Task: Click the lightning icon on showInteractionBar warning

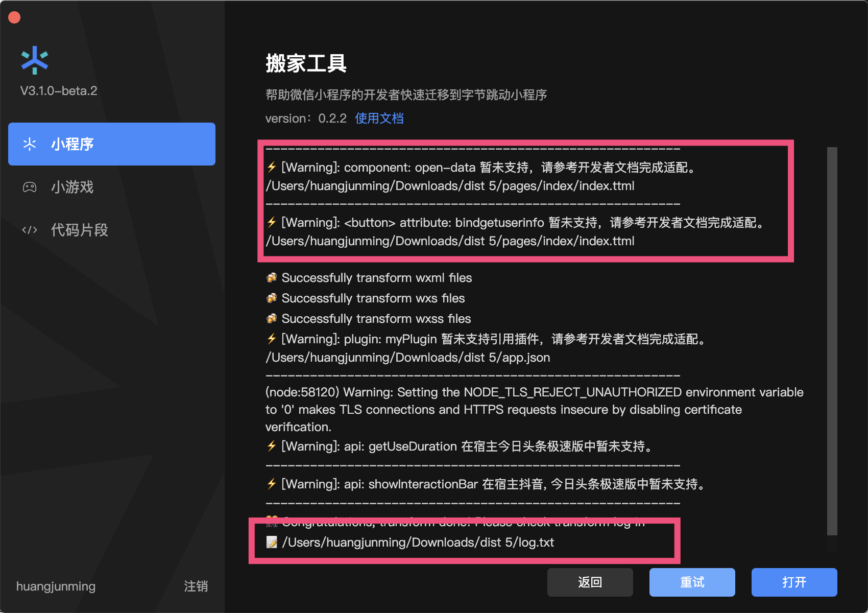Action: [272, 484]
